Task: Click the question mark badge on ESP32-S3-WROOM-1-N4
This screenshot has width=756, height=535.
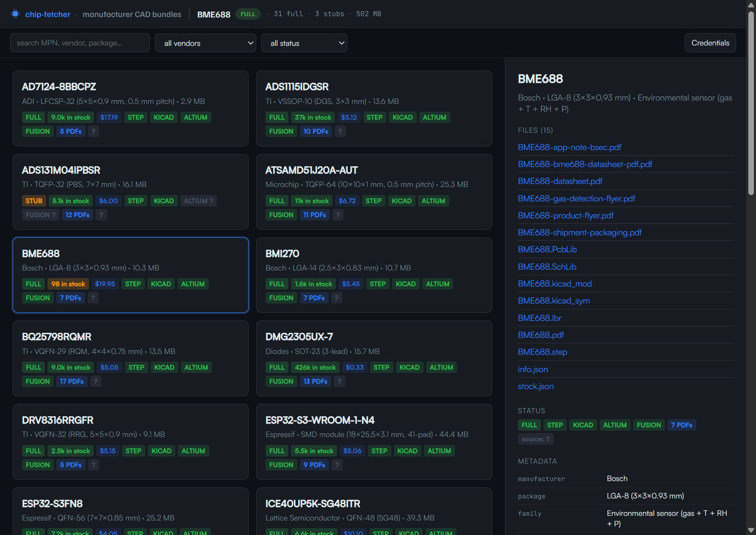Action: (x=337, y=465)
